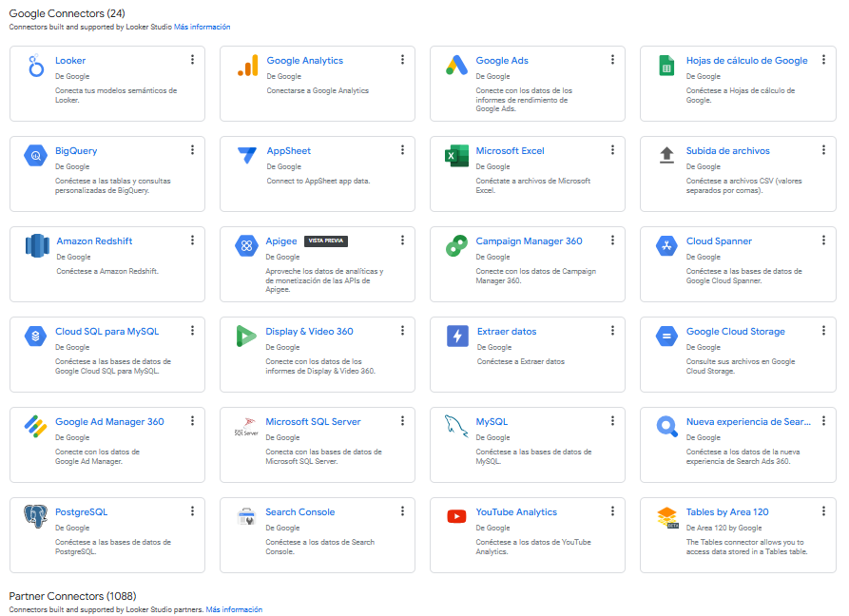
Task: Follow the Partner Connectors "Más información" link
Action: (x=234, y=609)
